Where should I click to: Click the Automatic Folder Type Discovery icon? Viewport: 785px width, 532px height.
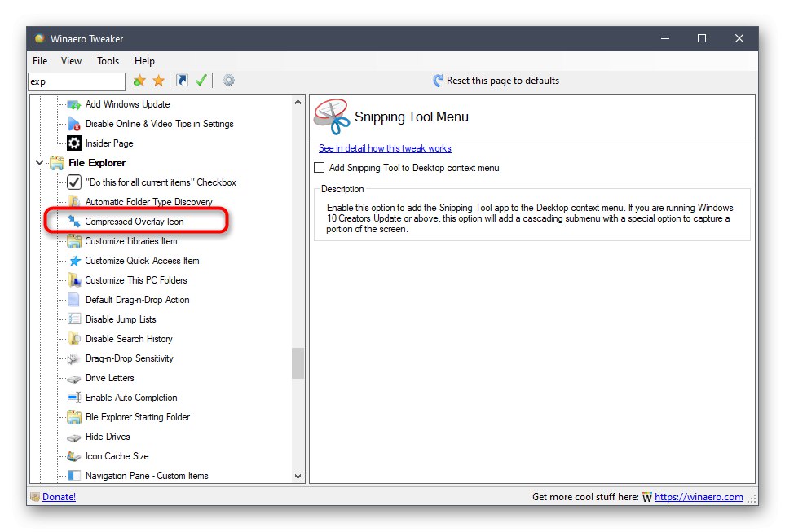[74, 202]
